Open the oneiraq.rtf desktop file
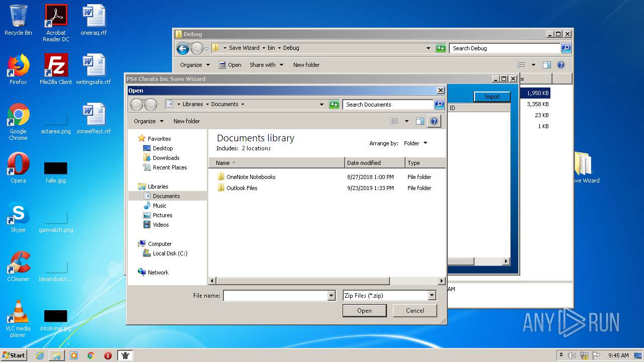 pos(94,20)
